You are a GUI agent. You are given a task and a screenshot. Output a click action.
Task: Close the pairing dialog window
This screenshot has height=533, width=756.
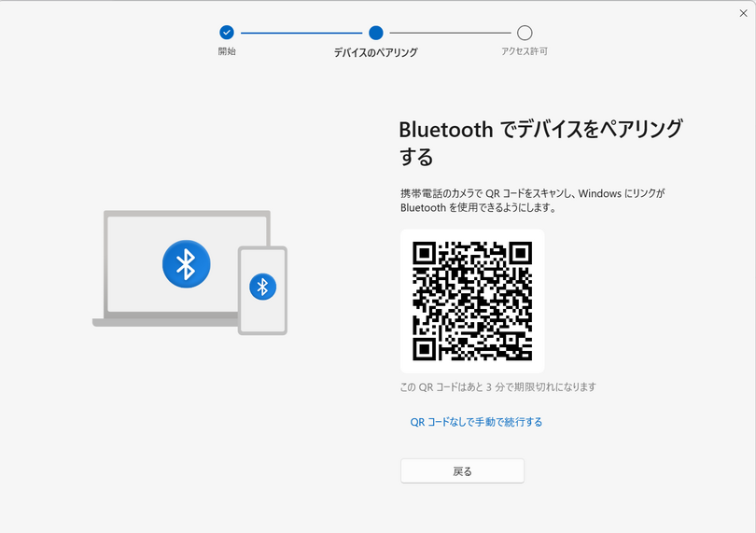click(743, 13)
